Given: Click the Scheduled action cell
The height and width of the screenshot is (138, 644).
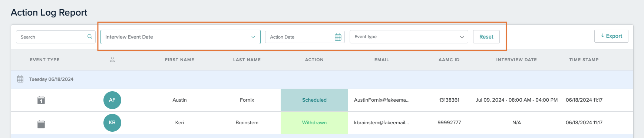Looking at the screenshot, I should pos(314,100).
